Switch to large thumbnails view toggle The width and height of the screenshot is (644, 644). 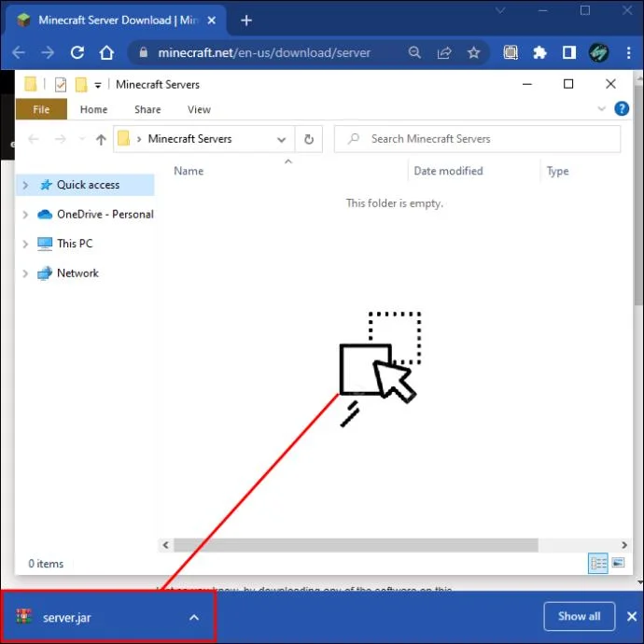pos(618,563)
